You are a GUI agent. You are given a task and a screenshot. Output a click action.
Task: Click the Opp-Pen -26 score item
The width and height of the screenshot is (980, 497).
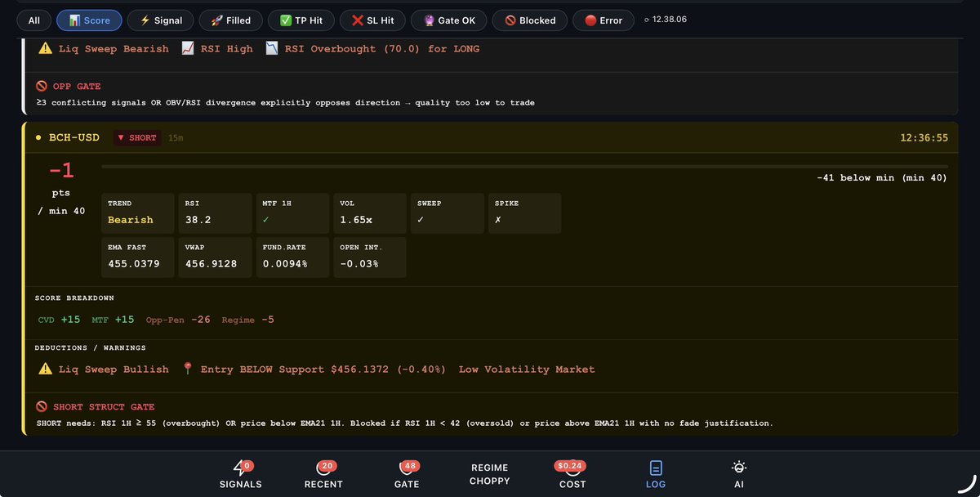[178, 320]
